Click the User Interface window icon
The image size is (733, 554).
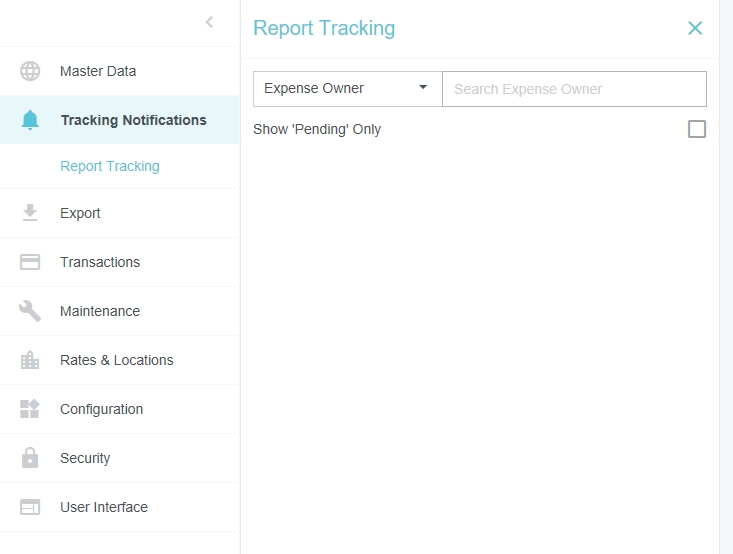(30, 507)
